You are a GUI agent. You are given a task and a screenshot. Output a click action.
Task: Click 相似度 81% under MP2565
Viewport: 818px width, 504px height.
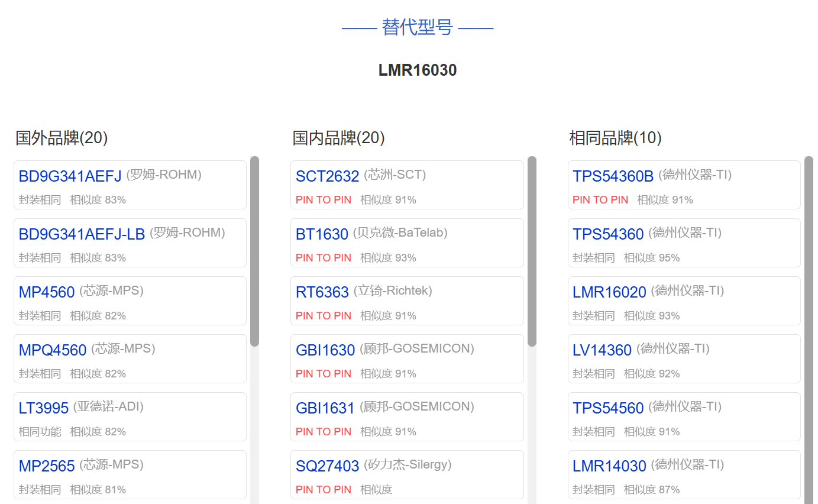coord(98,490)
